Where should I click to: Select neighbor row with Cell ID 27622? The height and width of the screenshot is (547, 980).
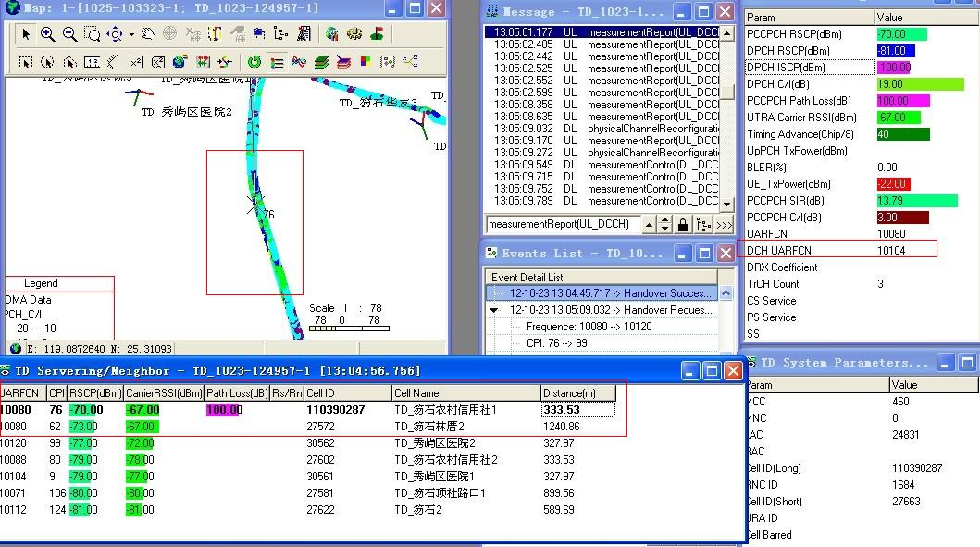[307, 510]
